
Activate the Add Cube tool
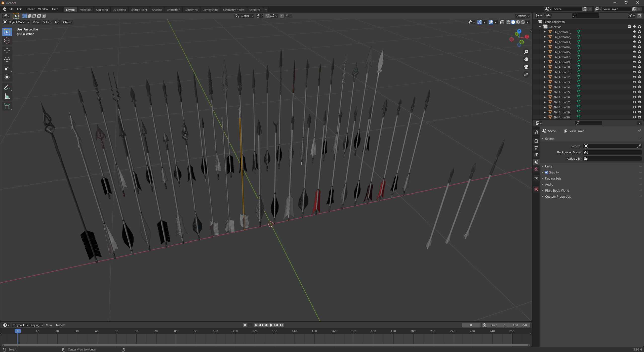pyautogui.click(x=7, y=106)
